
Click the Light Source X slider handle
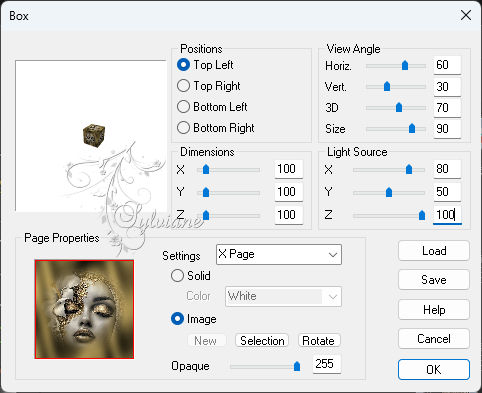409,169
